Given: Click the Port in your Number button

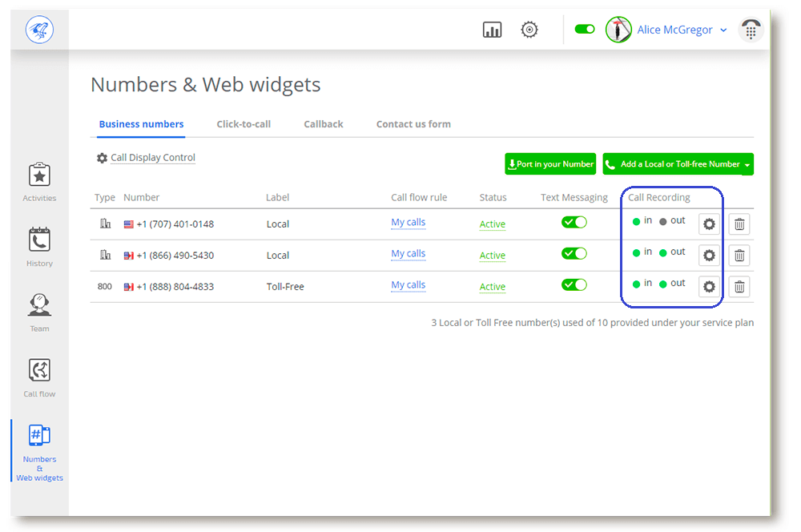Looking at the screenshot, I should 550,164.
